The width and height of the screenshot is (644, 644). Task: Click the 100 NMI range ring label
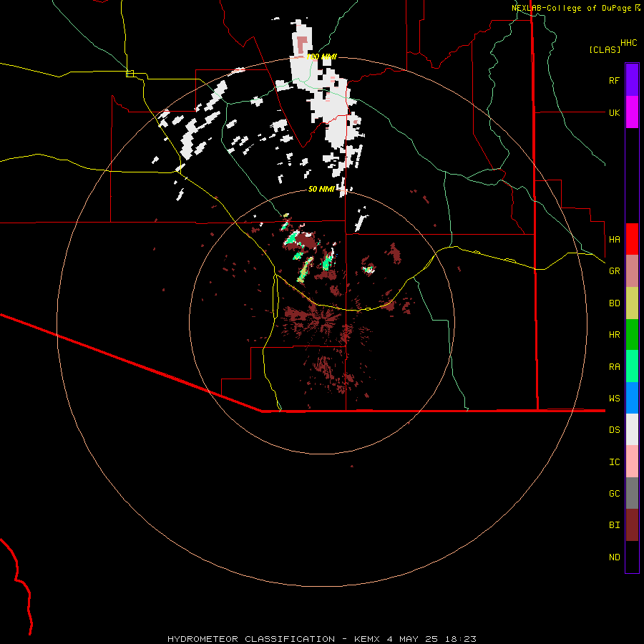coord(321,57)
